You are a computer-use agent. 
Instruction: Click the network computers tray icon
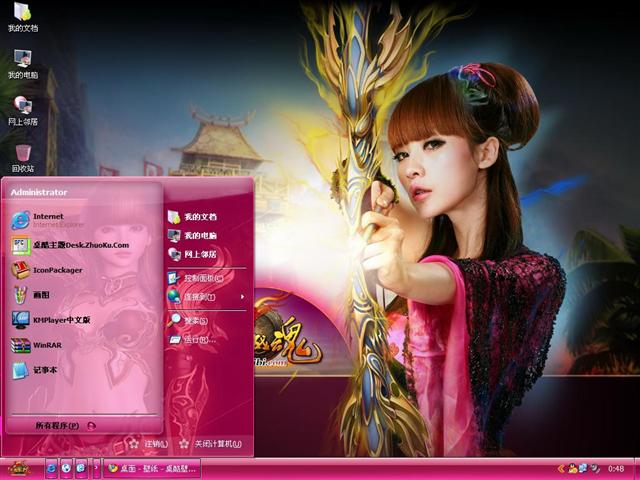[584, 469]
